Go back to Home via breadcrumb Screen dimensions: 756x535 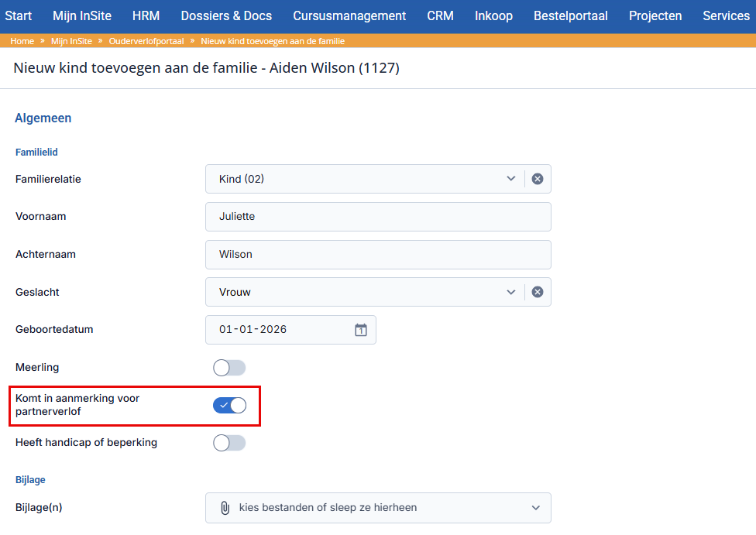[x=22, y=41]
